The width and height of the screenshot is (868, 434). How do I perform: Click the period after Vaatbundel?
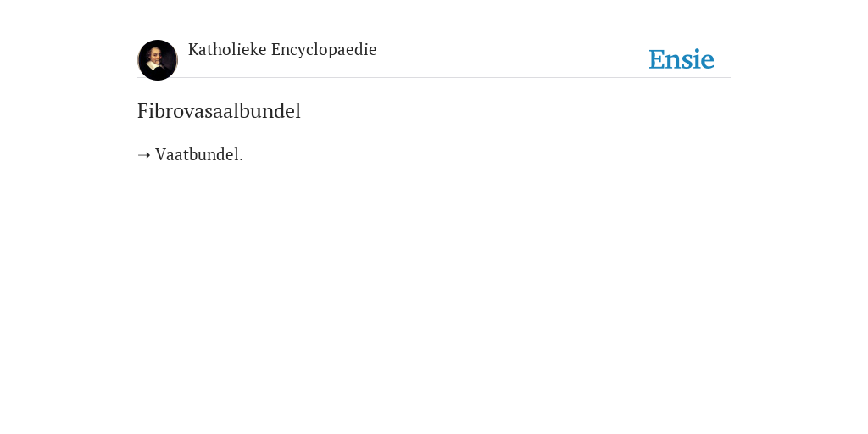coord(242,160)
